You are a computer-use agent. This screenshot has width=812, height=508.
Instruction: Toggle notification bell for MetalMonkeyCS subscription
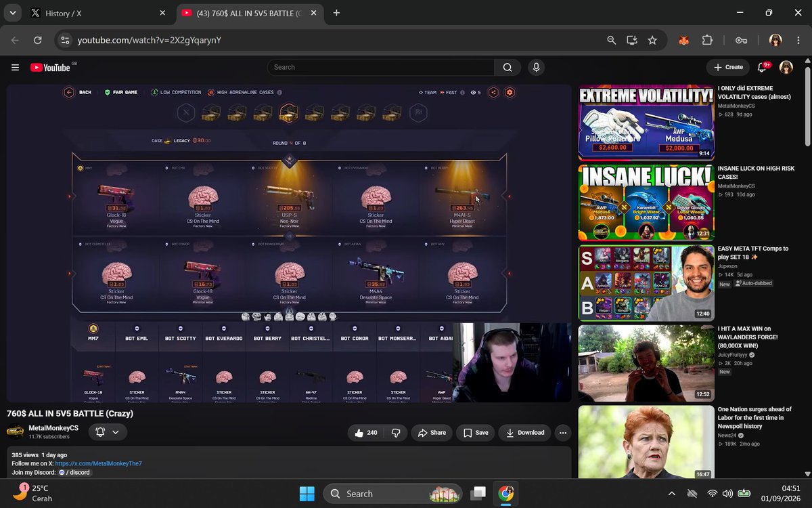[100, 432]
